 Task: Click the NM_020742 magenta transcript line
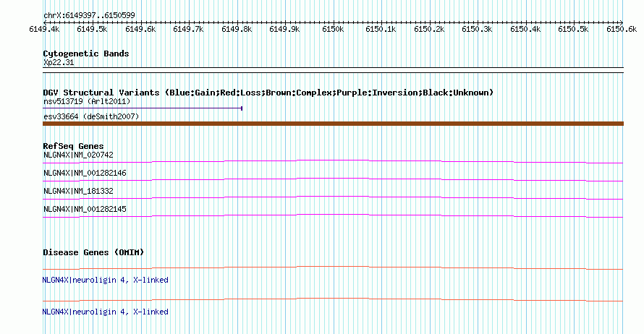[x=333, y=162]
